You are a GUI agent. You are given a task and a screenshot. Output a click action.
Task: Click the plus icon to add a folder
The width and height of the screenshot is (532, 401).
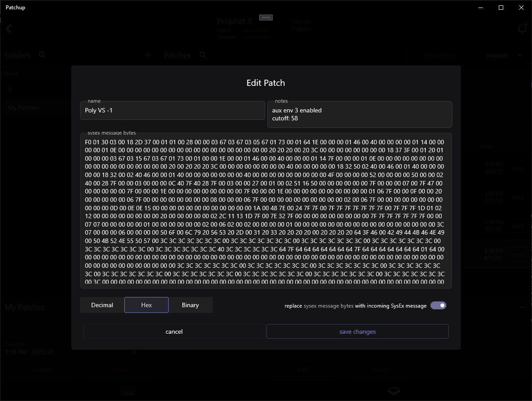tap(148, 55)
